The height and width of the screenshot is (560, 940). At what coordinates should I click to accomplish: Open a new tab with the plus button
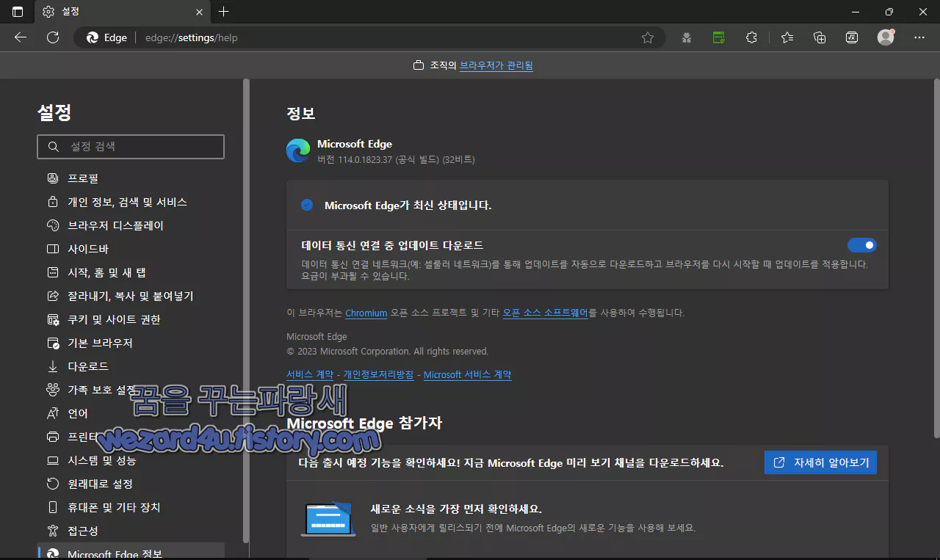(x=223, y=12)
